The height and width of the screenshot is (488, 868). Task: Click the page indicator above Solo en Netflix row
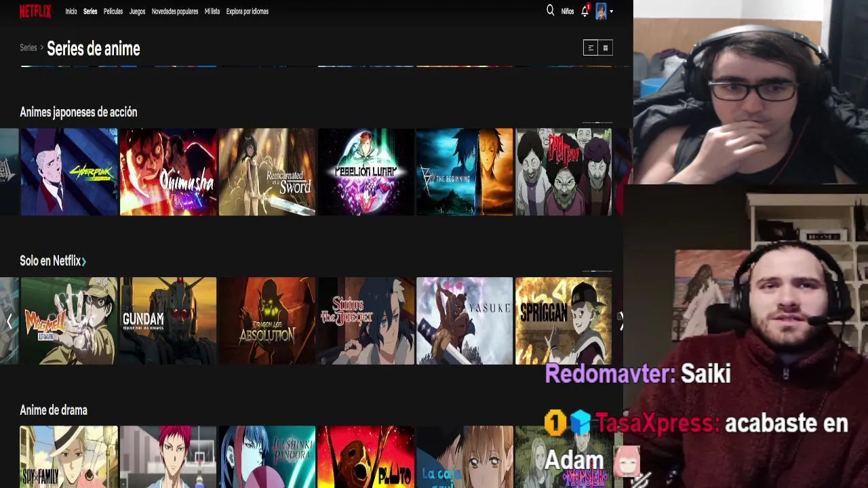click(x=597, y=271)
